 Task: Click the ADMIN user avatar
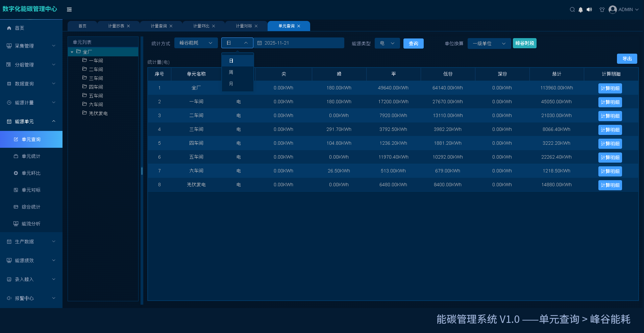[613, 9]
